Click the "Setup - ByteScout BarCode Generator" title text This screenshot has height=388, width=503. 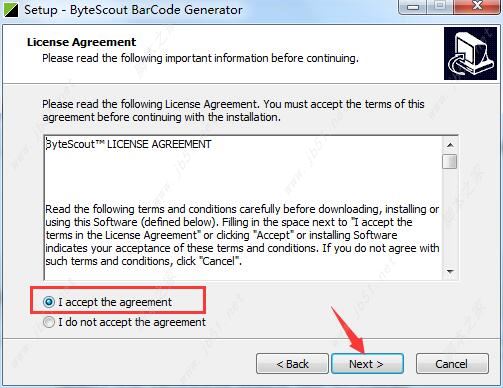(133, 10)
